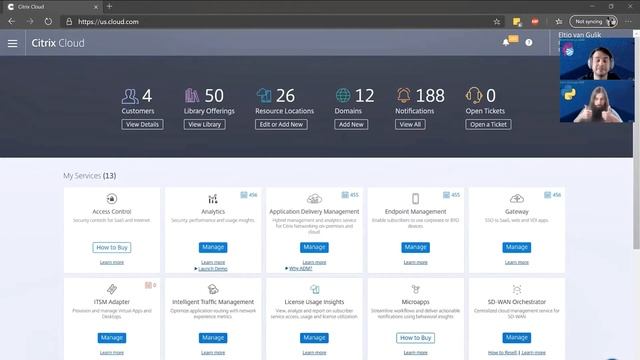Click the Resource Locations icon

264,96
